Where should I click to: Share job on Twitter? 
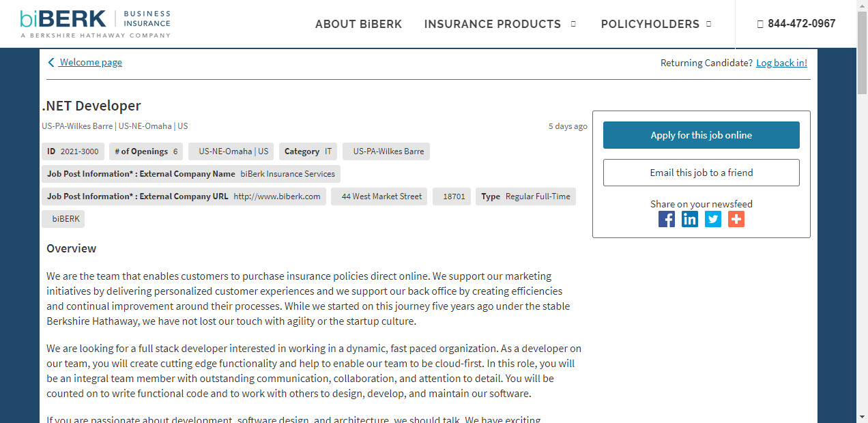click(x=713, y=219)
